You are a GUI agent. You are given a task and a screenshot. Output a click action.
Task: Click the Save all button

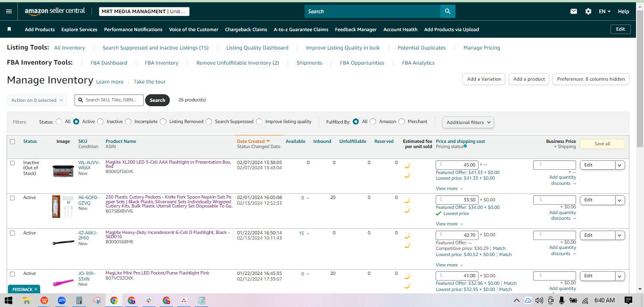(602, 144)
